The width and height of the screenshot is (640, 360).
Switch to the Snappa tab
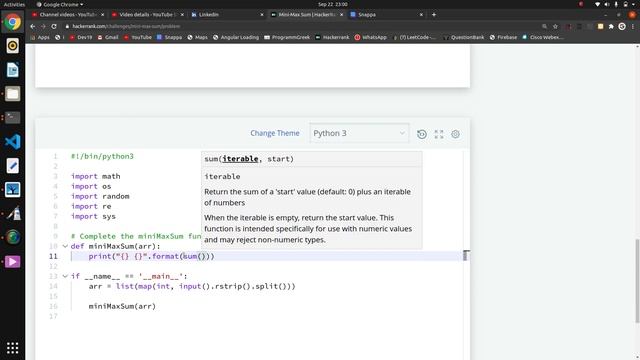click(x=386, y=14)
